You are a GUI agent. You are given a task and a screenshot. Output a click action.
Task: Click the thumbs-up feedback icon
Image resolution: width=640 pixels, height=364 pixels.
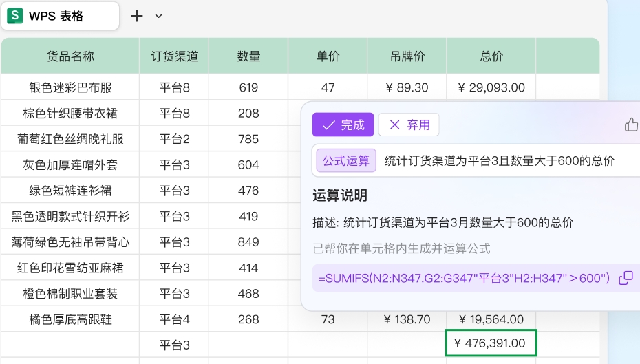click(x=631, y=125)
